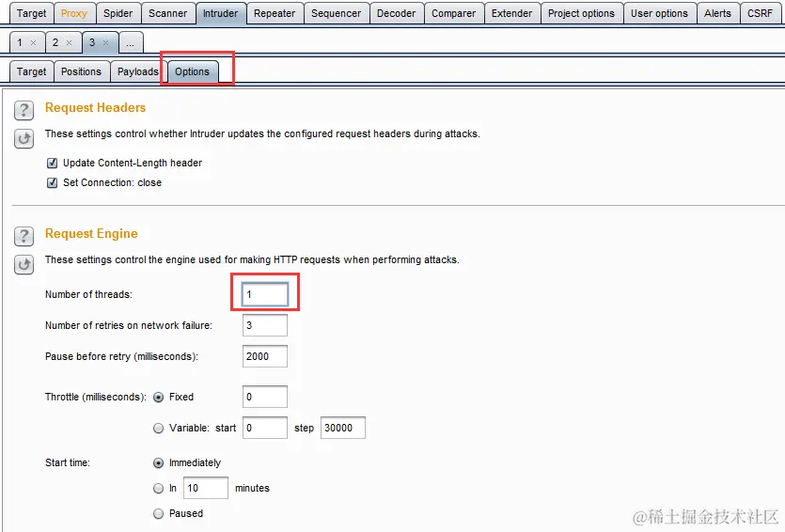Click the throttle step field showing 30000

click(x=343, y=428)
